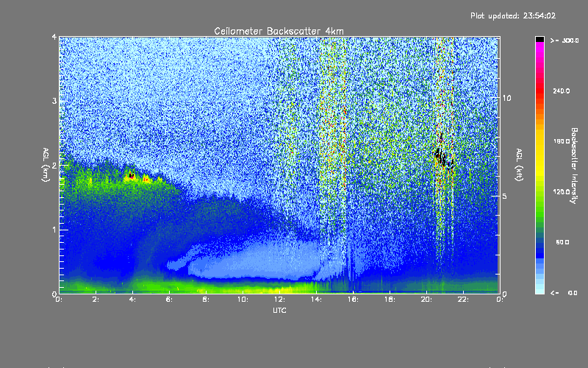The height and width of the screenshot is (368, 588).
Task: Click the yellow section of the colorbar
Action: click(x=539, y=154)
